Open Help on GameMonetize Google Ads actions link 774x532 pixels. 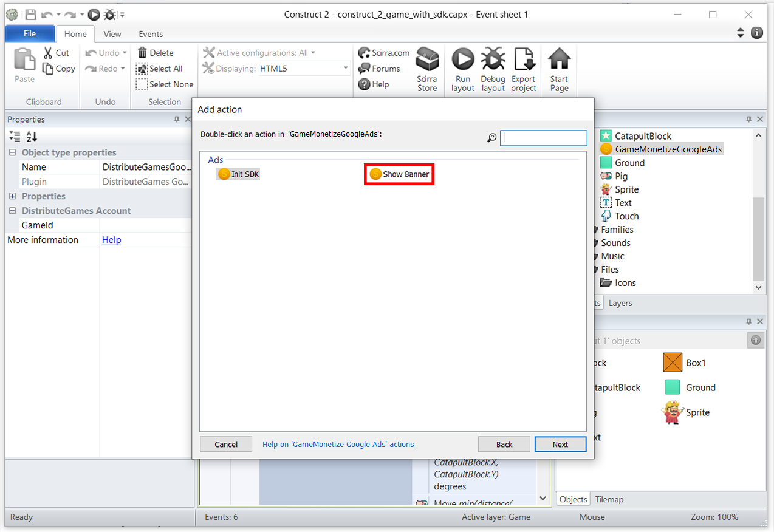(338, 445)
